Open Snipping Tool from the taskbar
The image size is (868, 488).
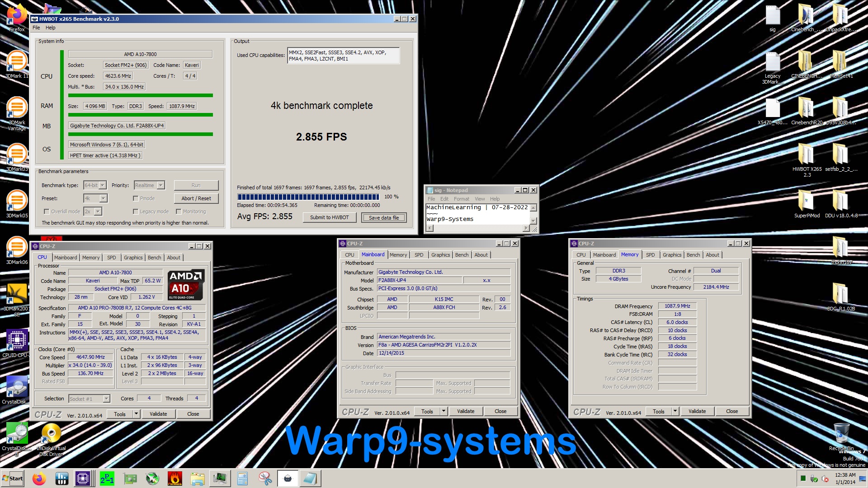[265, 479]
